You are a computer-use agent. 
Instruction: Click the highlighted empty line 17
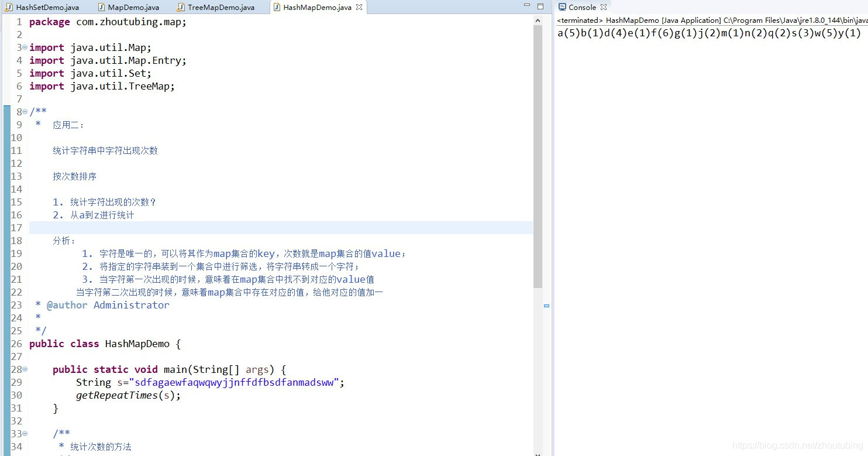point(281,228)
